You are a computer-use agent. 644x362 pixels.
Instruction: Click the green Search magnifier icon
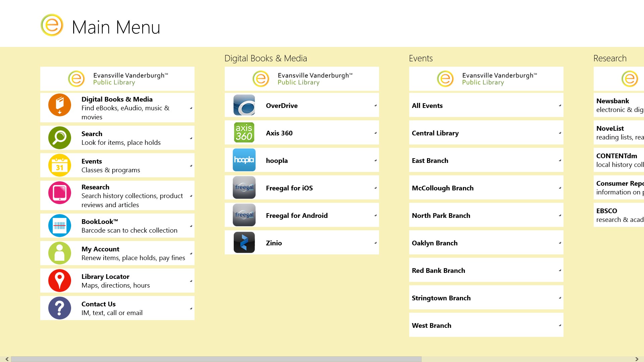[60, 138]
